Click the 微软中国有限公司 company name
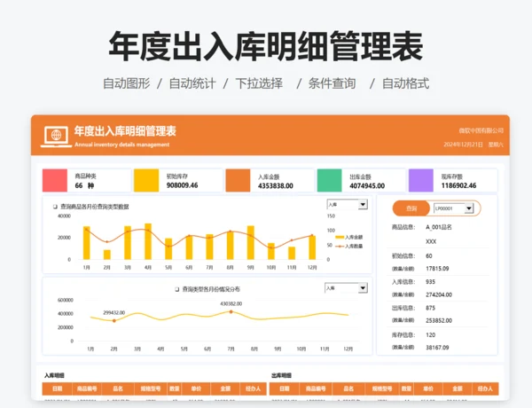This screenshot has width=532, height=408. point(481,130)
